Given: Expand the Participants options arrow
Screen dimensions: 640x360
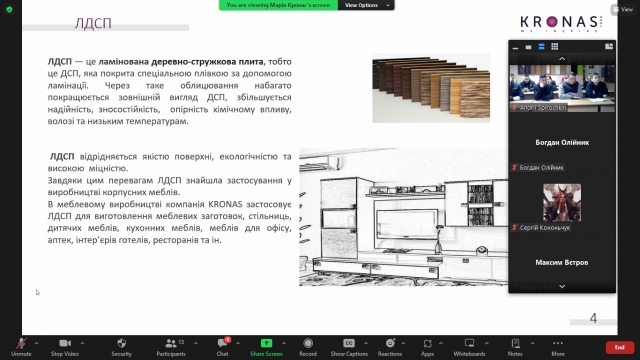Looking at the screenshot, I should click(196, 344).
